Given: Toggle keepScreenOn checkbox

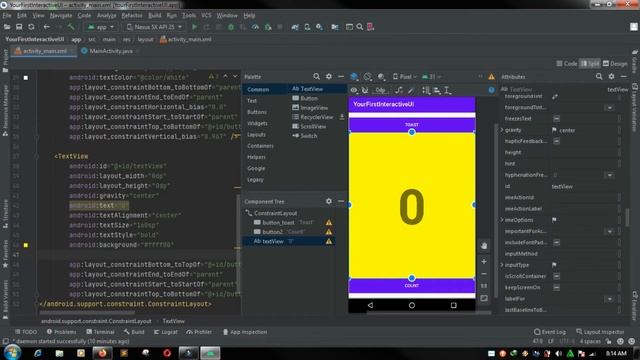Looking at the screenshot, I should (x=556, y=287).
